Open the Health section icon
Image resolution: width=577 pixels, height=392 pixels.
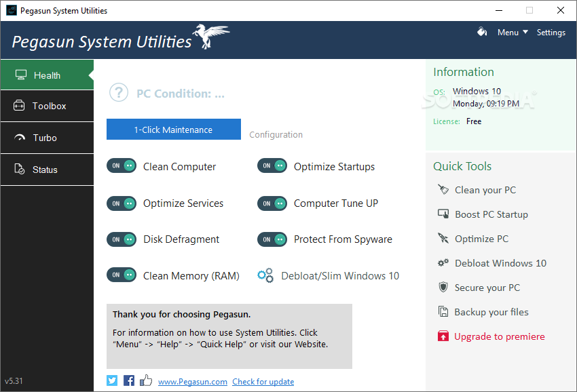pos(21,75)
